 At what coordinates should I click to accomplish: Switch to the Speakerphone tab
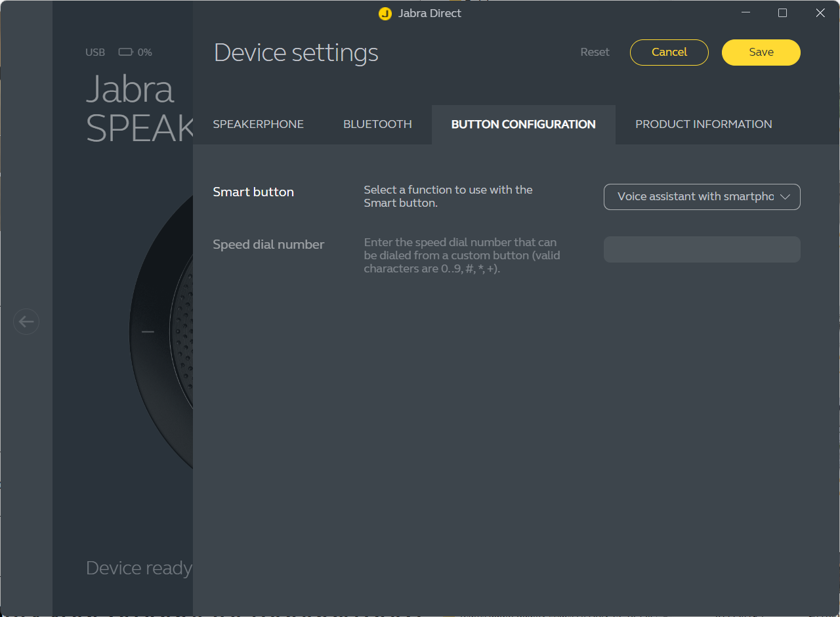258,124
